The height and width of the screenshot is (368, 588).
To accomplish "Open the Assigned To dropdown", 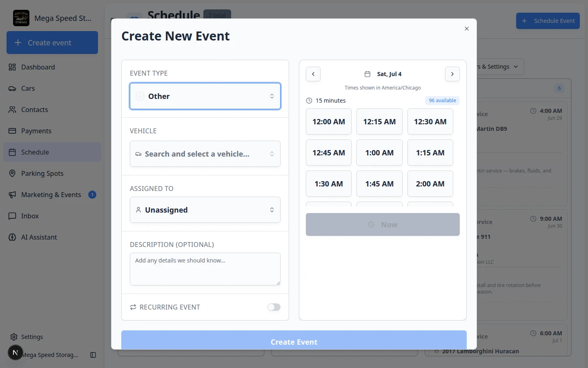I will [205, 210].
